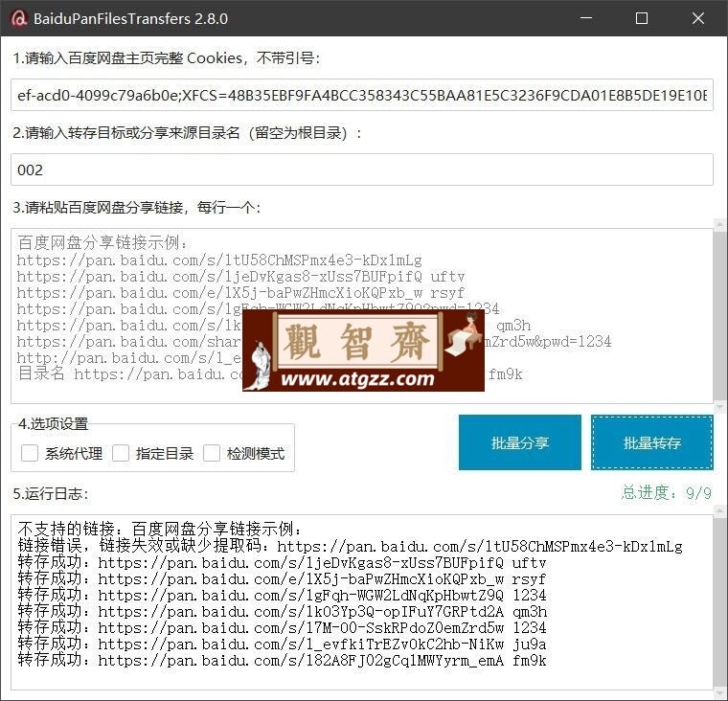Viewport: 728px width, 701px height.
Task: Click the '4.选项设置' group label
Action: click(x=54, y=423)
